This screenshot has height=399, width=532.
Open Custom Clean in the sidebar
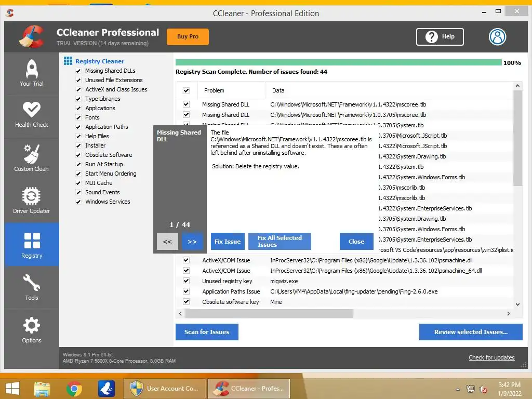(x=32, y=158)
